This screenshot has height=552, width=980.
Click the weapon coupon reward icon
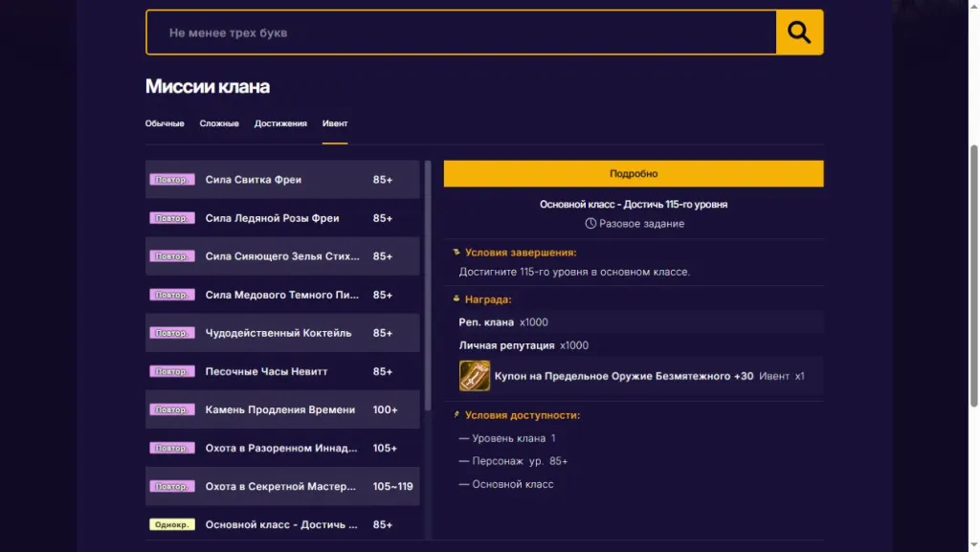(475, 376)
